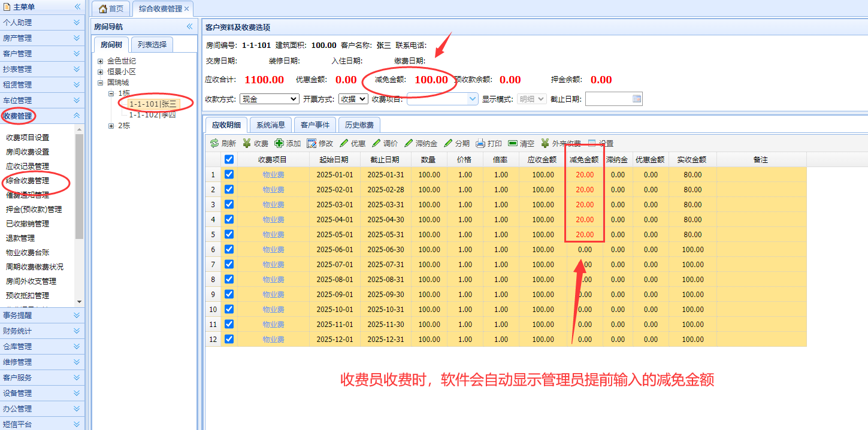Switch to the 历史缴费 tab
This screenshot has height=430, width=868.
pos(359,125)
